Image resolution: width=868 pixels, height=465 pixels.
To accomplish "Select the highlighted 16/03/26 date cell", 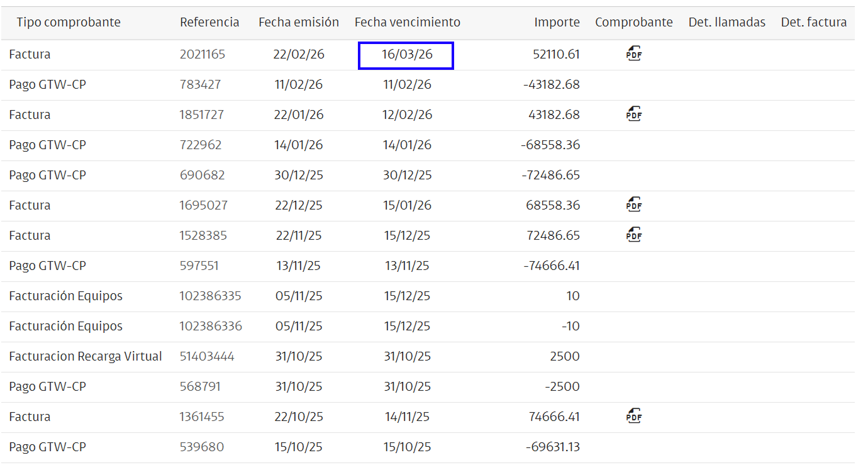I will tap(406, 55).
